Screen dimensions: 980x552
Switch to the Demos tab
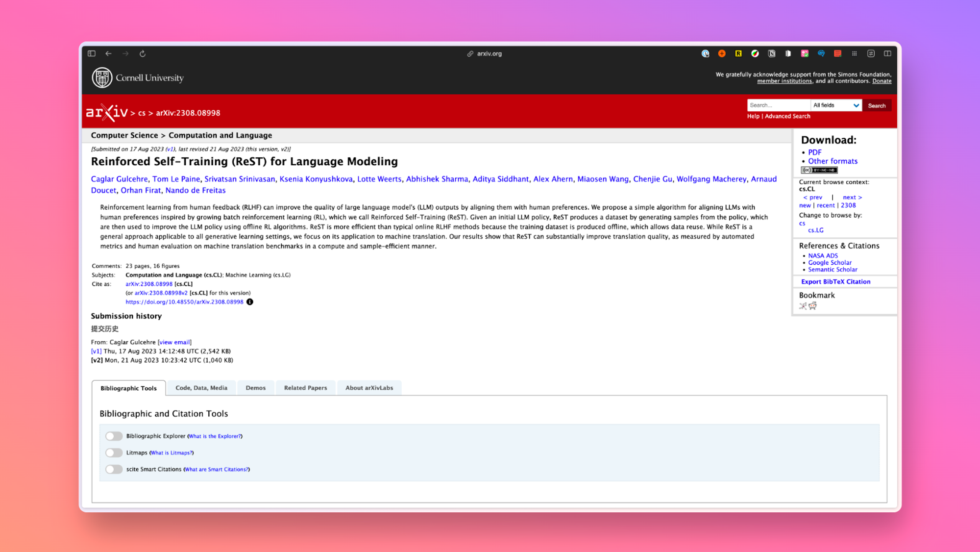coord(255,388)
